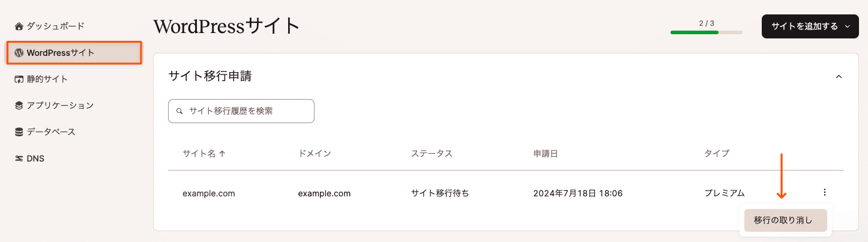Viewport: 868px width, 242px height.
Task: Click the データベース icon in sidebar
Action: tap(19, 132)
